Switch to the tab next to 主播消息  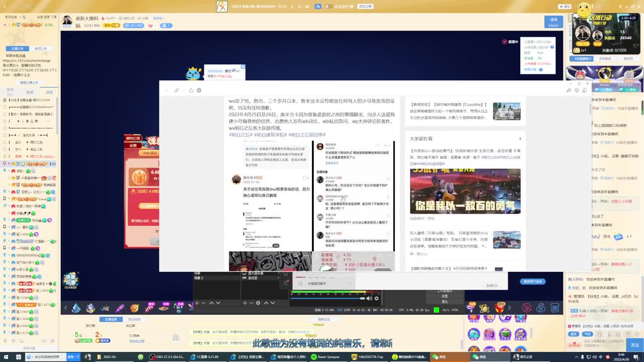pyautogui.click(x=134, y=319)
